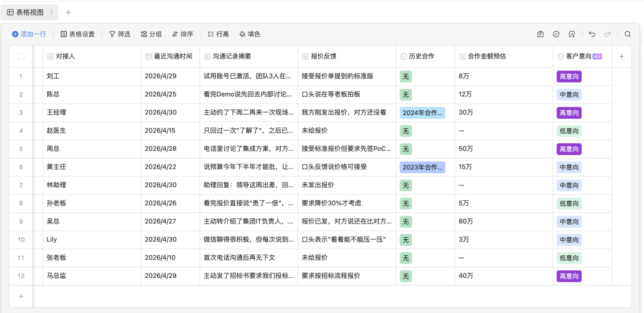Click the 报价反馈 column header
This screenshot has height=313, width=644.
coord(347,57)
